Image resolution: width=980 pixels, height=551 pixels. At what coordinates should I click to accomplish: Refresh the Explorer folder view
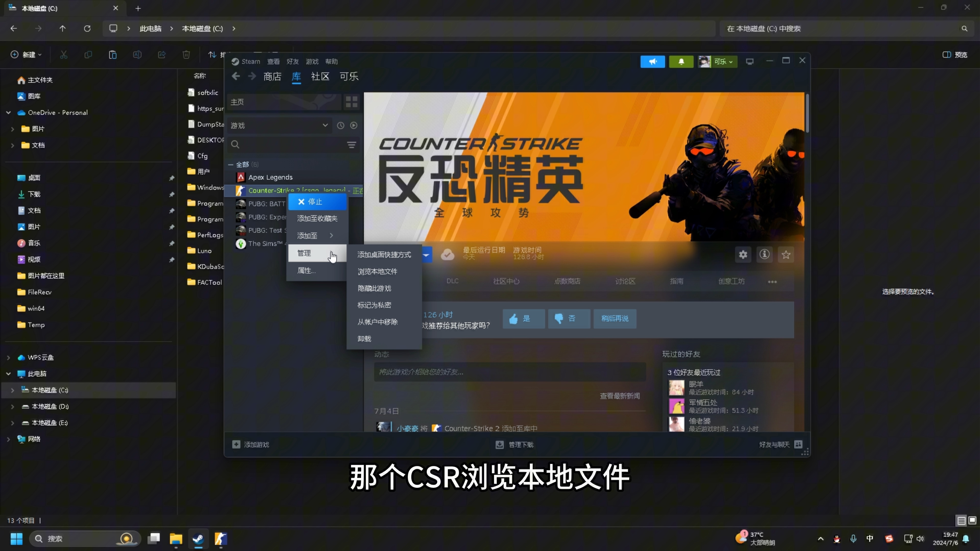coord(87,29)
